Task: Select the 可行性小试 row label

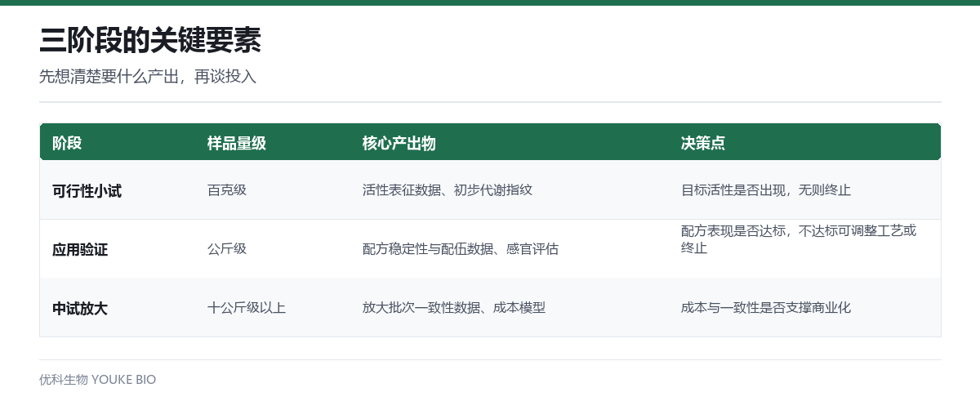Action: (87, 190)
